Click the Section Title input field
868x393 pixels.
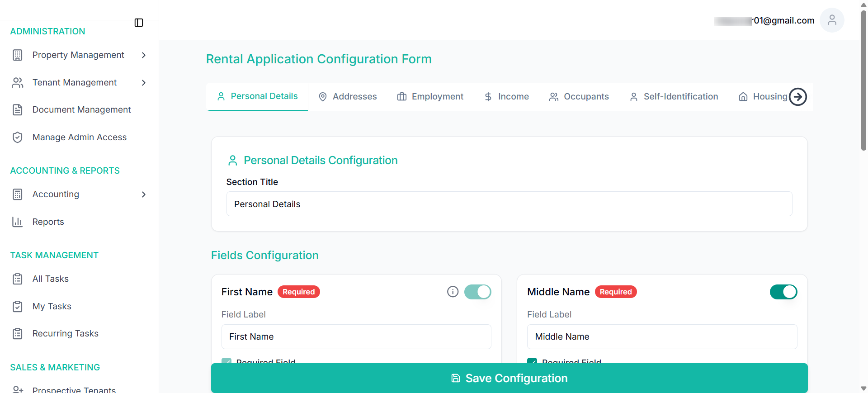pyautogui.click(x=509, y=204)
